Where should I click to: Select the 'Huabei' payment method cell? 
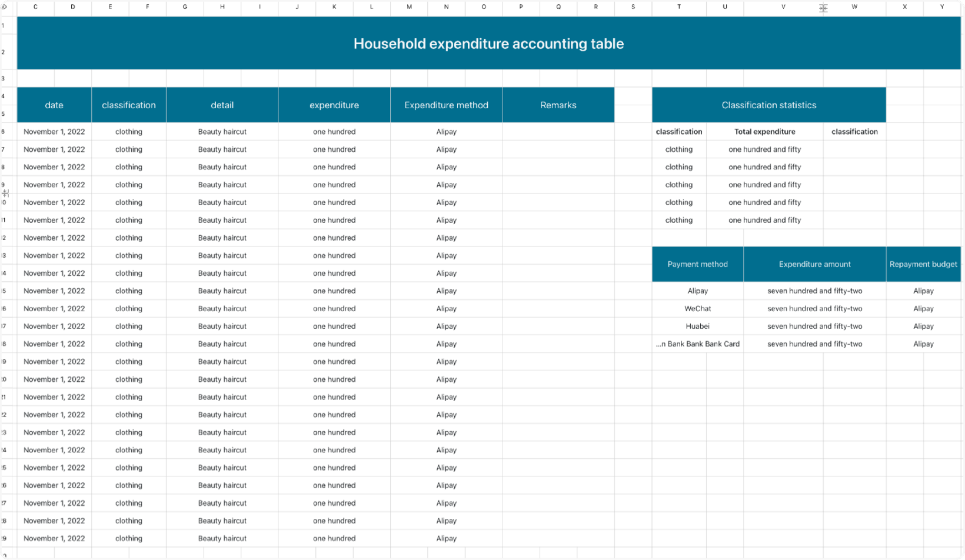pos(698,326)
